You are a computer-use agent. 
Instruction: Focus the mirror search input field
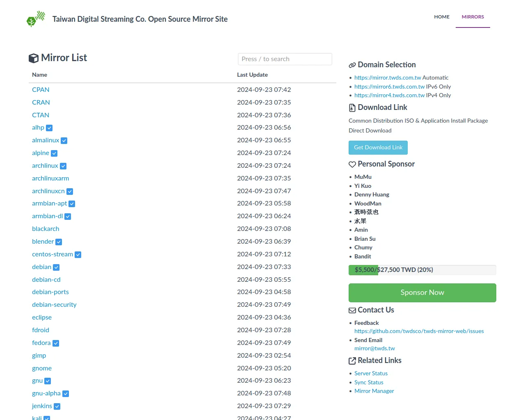coord(285,59)
